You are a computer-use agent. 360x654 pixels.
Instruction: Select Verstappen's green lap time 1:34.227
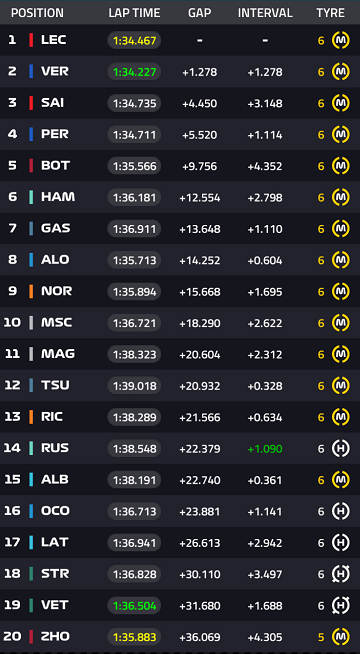tap(134, 72)
